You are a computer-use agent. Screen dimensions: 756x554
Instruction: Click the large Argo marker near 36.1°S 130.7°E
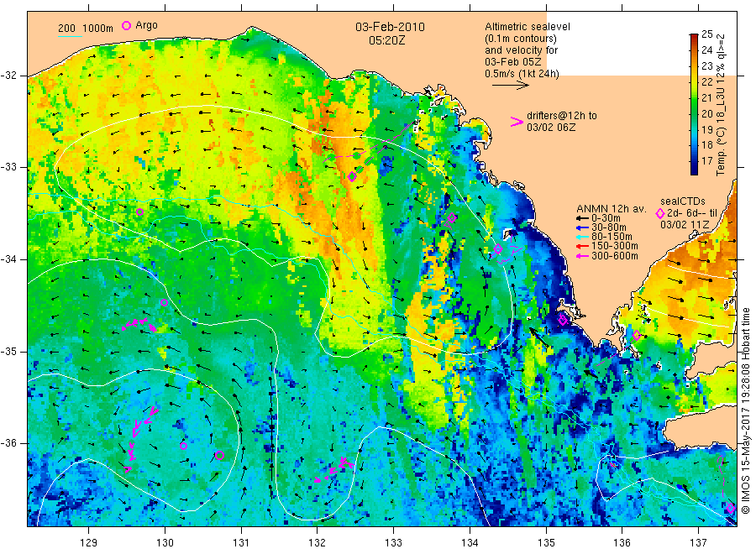point(220,455)
